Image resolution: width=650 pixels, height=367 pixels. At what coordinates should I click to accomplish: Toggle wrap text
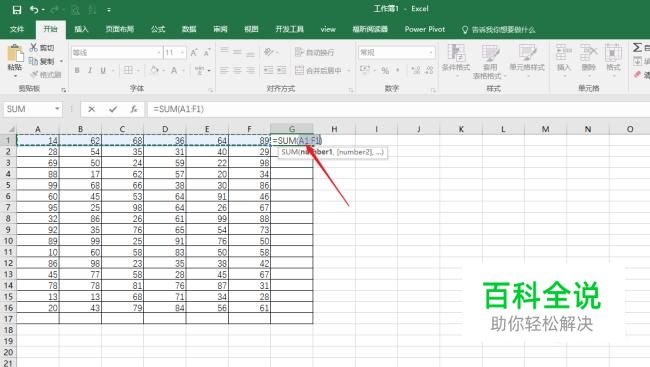pyautogui.click(x=314, y=52)
